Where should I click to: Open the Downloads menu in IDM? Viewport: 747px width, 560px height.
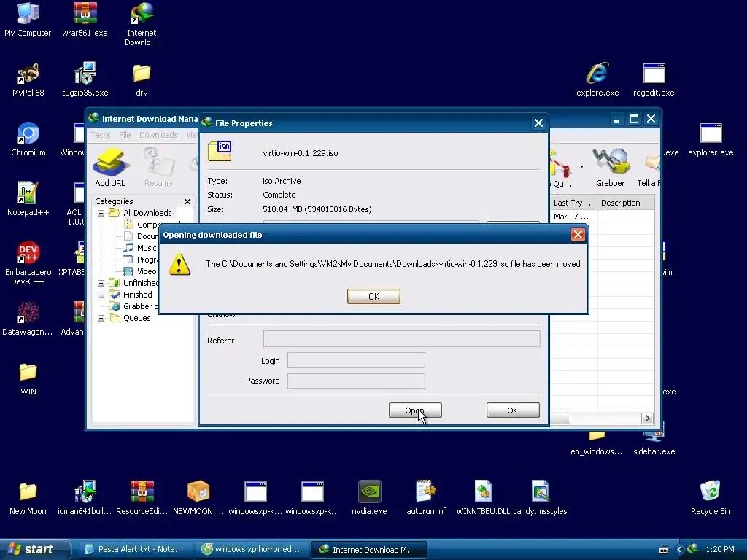point(158,135)
